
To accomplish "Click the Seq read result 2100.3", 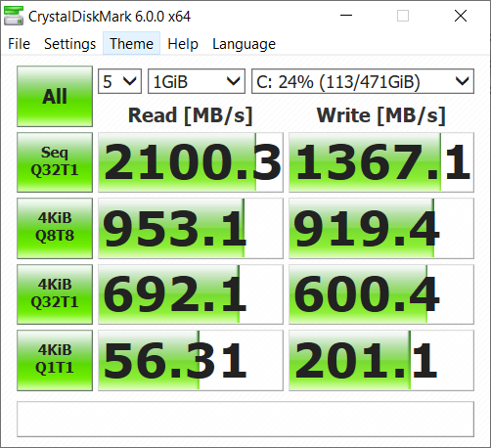I will coord(191,162).
